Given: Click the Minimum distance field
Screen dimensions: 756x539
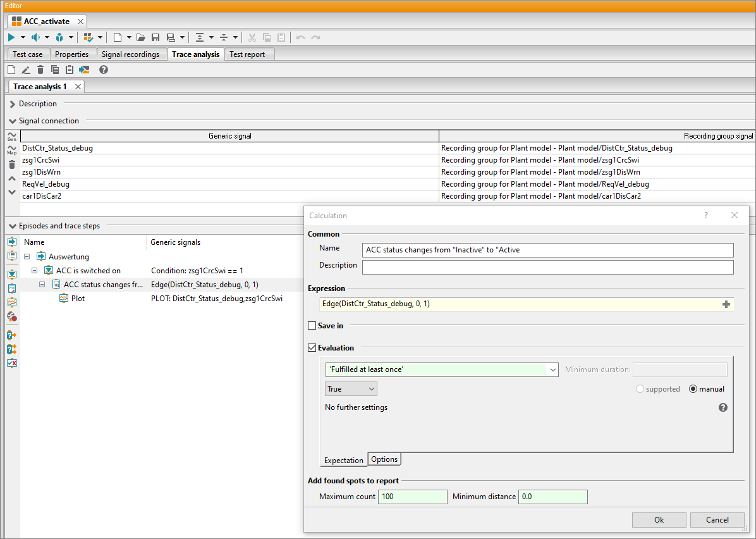Looking at the screenshot, I should click(x=553, y=497).
